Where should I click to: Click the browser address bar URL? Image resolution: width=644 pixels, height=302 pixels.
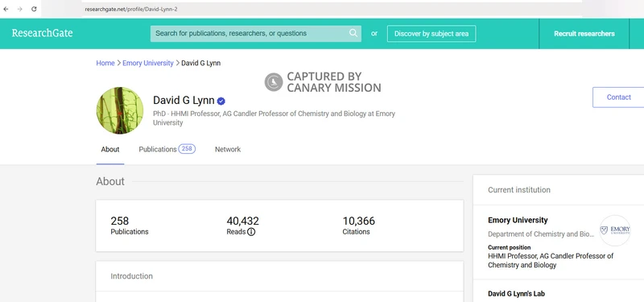[x=131, y=9]
